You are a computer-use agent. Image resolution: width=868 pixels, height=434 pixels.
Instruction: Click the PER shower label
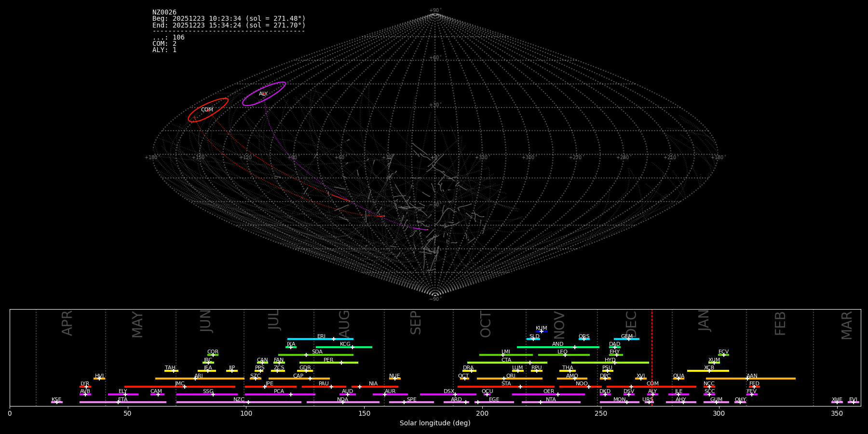pos(328,360)
